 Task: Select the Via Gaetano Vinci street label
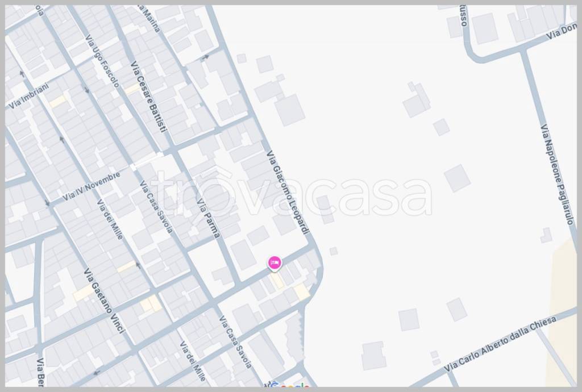(105, 301)
